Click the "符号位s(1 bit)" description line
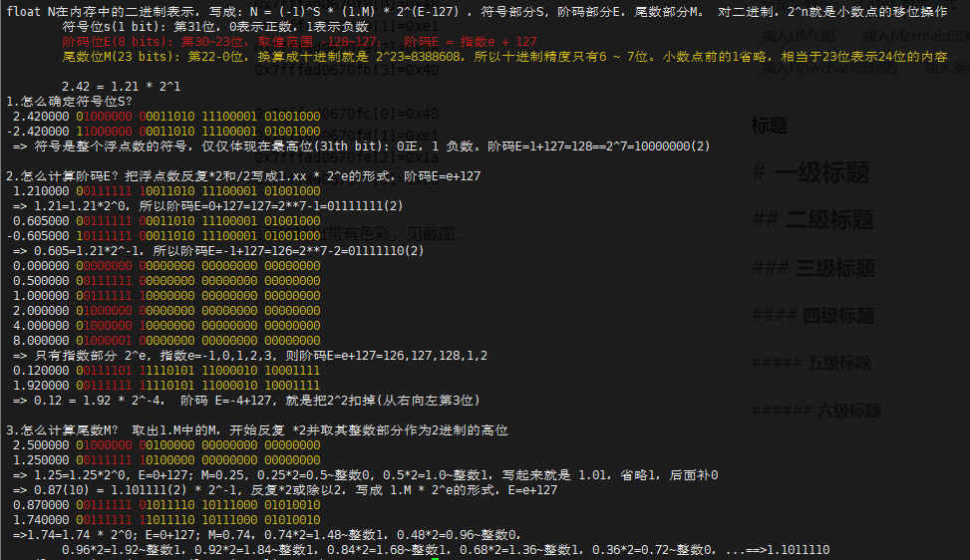Screen dimensions: 970x560 pos(215,27)
